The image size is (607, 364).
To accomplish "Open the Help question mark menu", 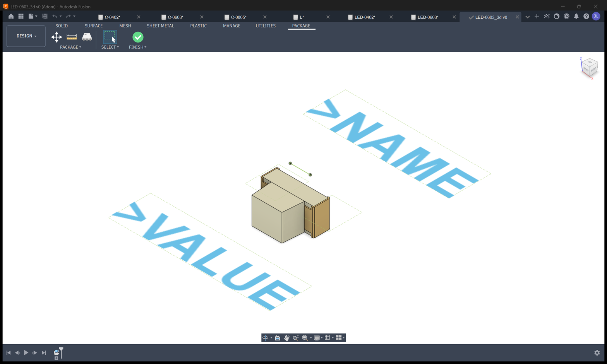I will tap(586, 16).
